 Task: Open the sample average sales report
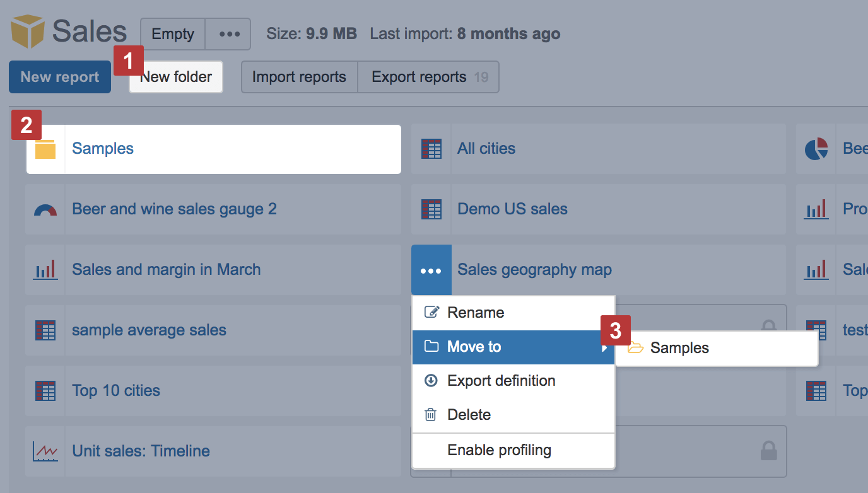[x=149, y=330]
